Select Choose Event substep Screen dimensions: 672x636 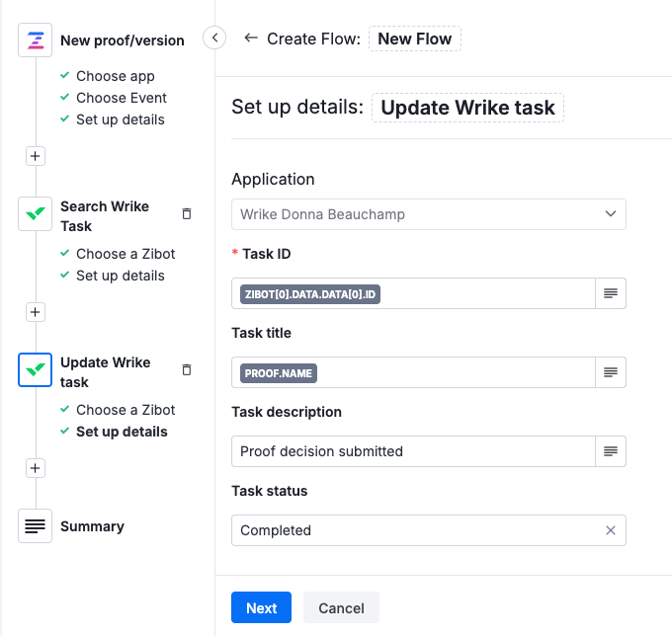tap(122, 98)
